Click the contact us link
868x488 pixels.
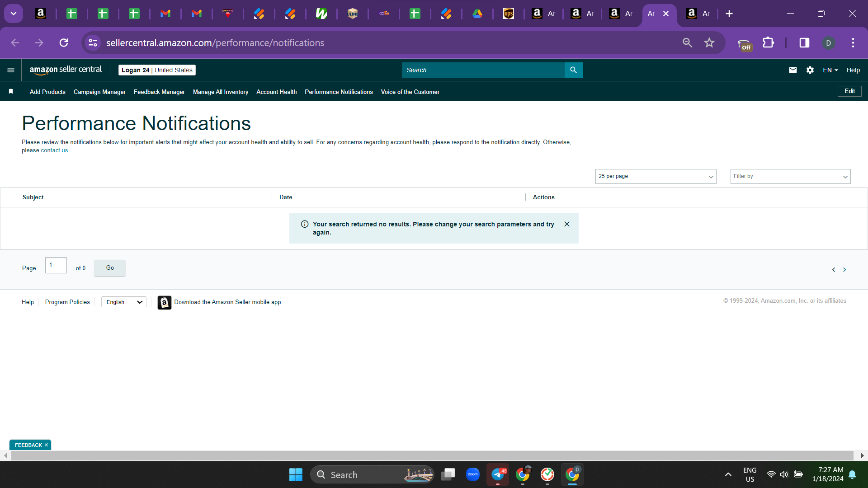pos(54,150)
